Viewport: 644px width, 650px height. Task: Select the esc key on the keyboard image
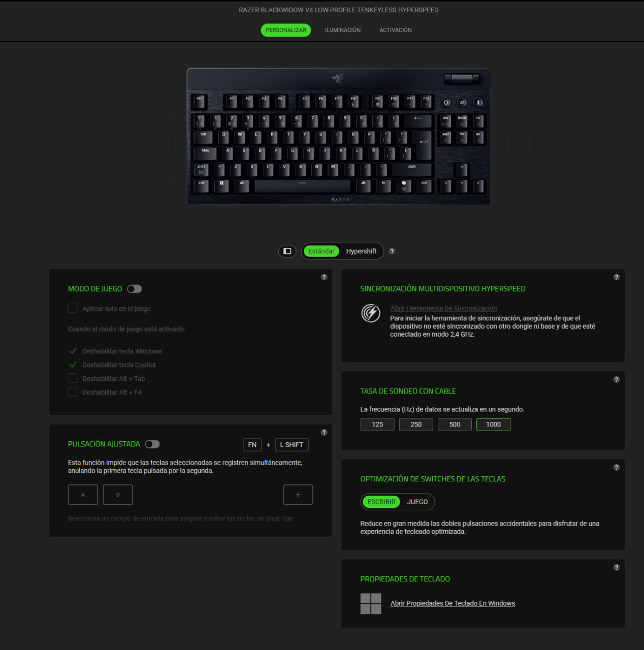[200, 102]
